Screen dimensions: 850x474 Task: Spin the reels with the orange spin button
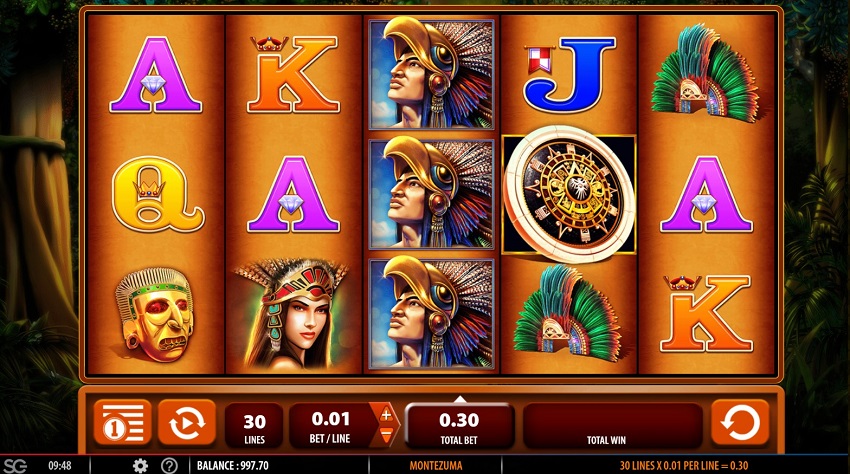point(740,422)
